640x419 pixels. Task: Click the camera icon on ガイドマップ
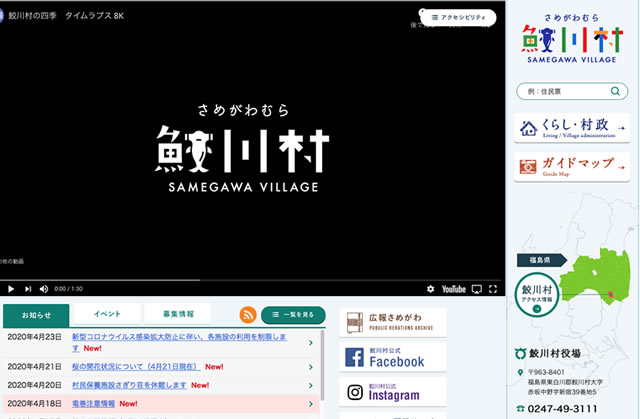pos(528,167)
